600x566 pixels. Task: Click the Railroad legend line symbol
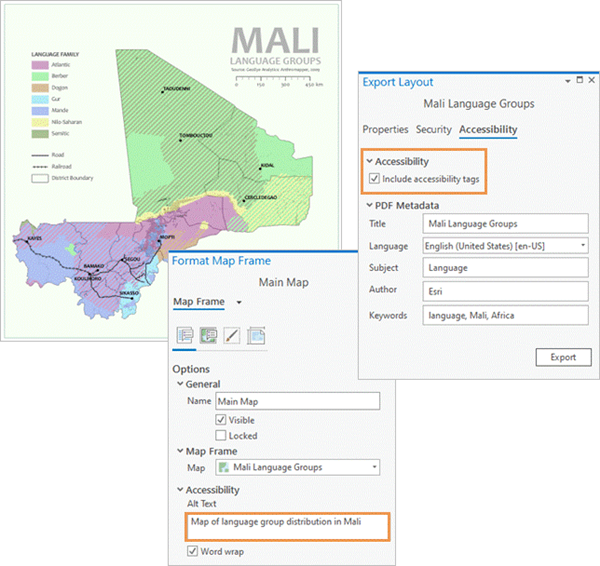point(40,167)
